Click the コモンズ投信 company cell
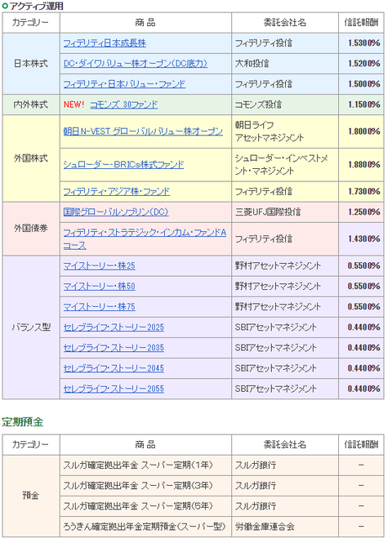Viewport: 392px width, 543px height. click(285, 105)
